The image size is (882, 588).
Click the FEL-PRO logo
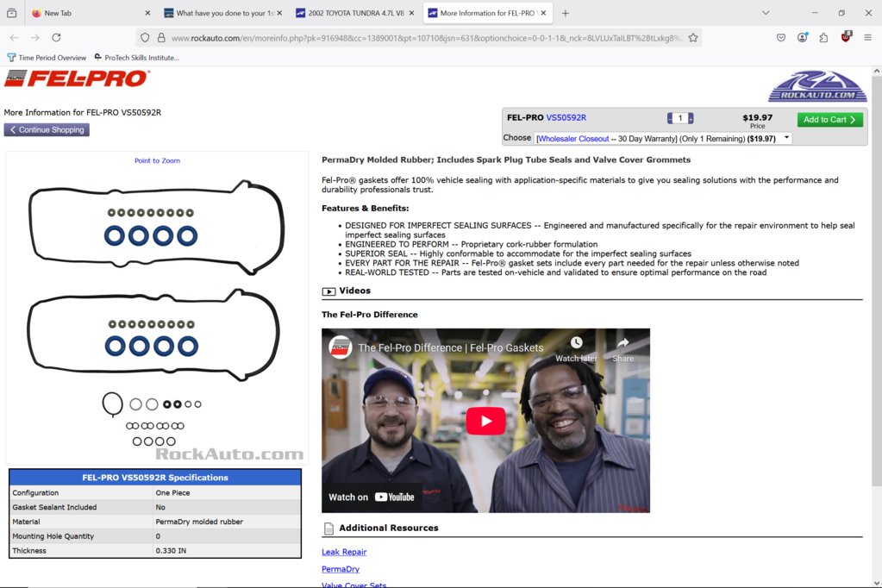[x=77, y=78]
